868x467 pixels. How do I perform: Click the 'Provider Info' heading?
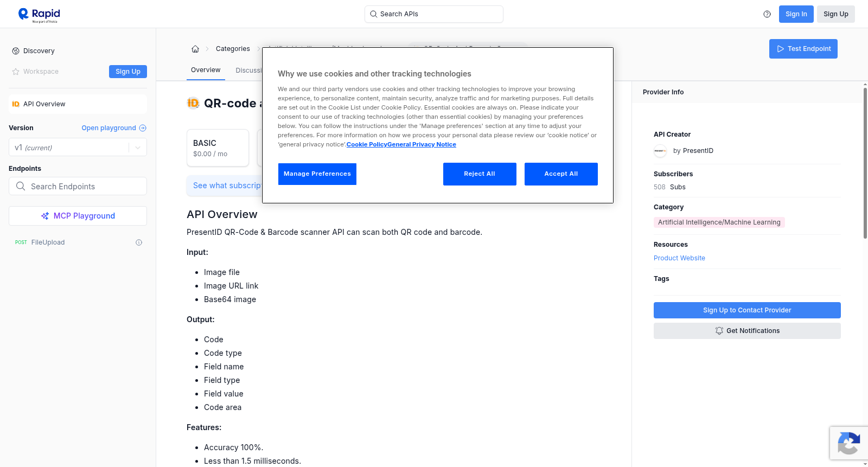click(x=663, y=92)
